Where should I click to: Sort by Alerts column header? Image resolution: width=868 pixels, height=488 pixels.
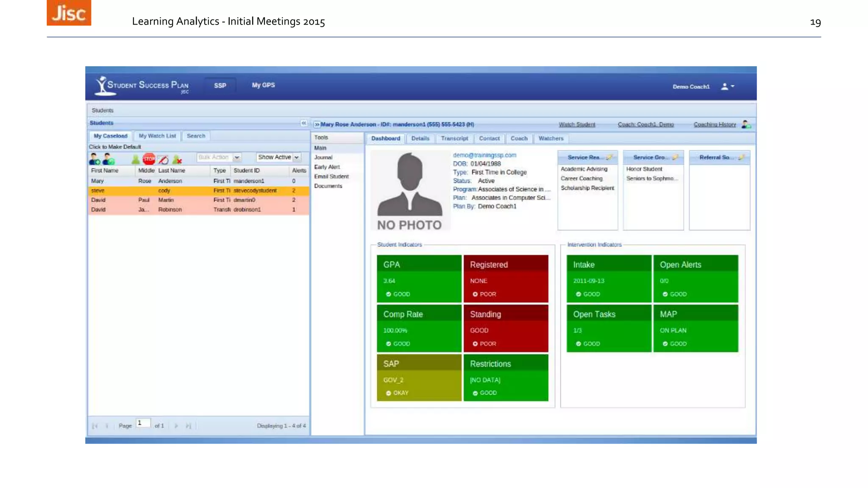click(x=299, y=170)
